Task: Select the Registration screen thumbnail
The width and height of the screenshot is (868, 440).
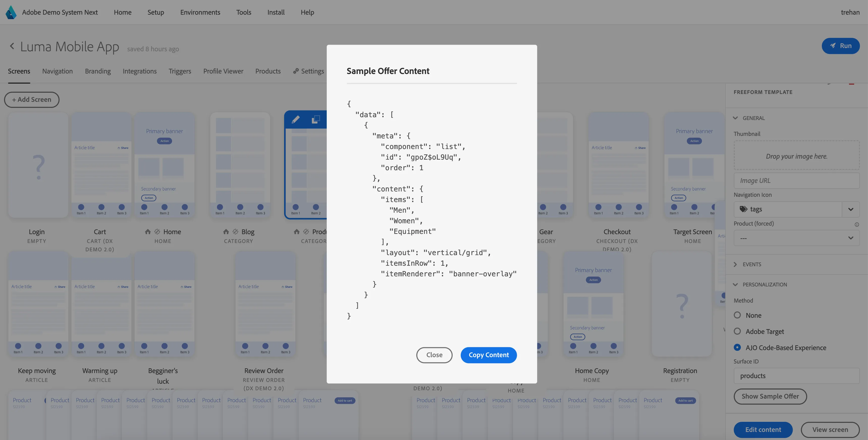Action: coord(682,304)
